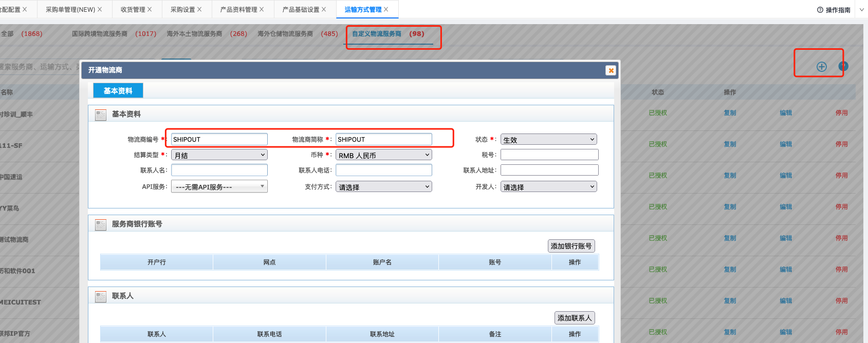
Task: Close the 采购单管理(NEW) tab with its X
Action: point(100,9)
